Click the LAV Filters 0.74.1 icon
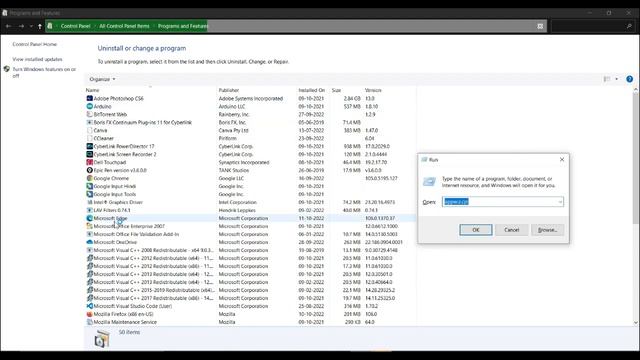The height and width of the screenshot is (360, 640). click(89, 210)
